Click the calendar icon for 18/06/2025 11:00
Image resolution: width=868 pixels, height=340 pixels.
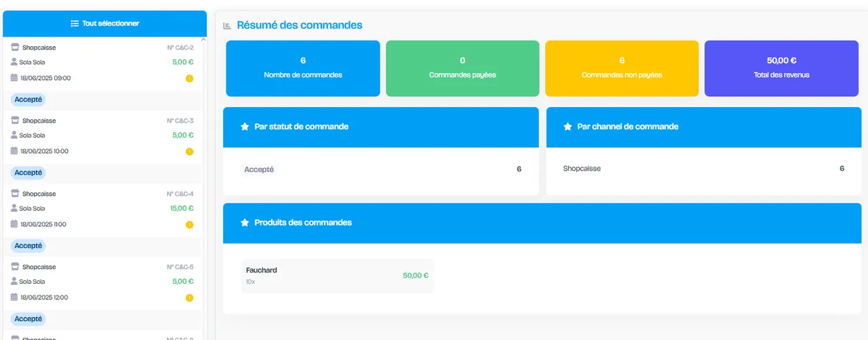[14, 224]
